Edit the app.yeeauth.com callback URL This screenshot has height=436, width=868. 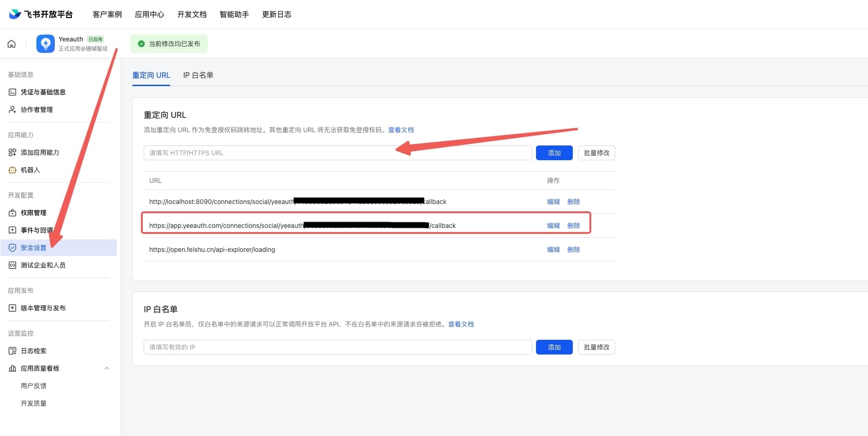point(553,226)
